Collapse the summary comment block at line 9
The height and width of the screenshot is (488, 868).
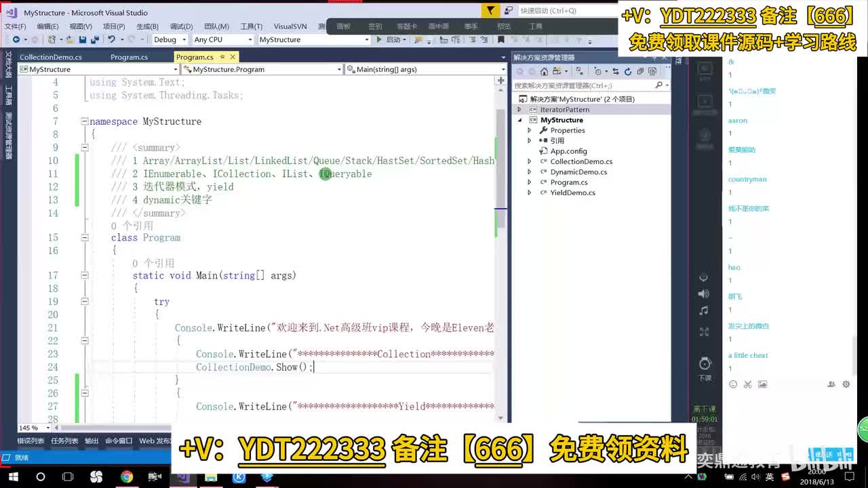[85, 147]
